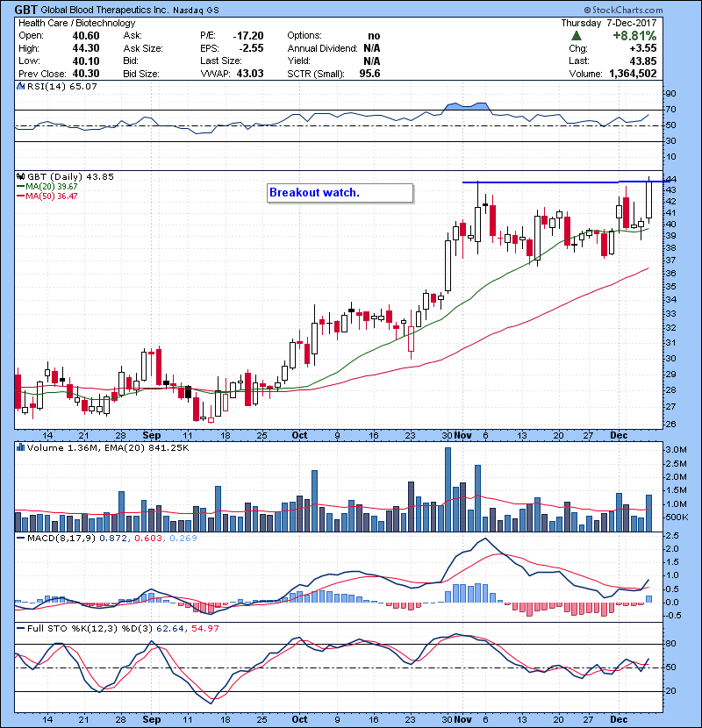The image size is (702, 728).
Task: Click the stochastic %K value 62.64
Action: click(x=170, y=628)
